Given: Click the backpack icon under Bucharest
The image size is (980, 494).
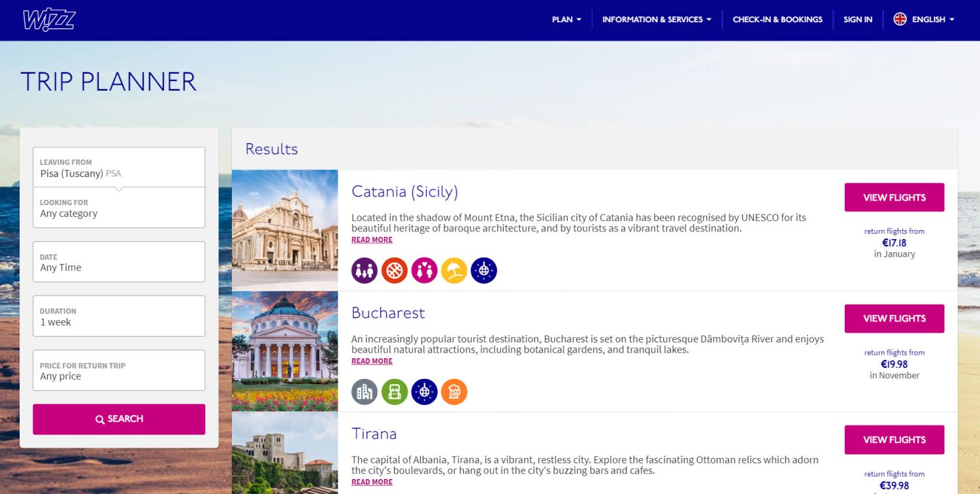Looking at the screenshot, I should pyautogui.click(x=395, y=392).
